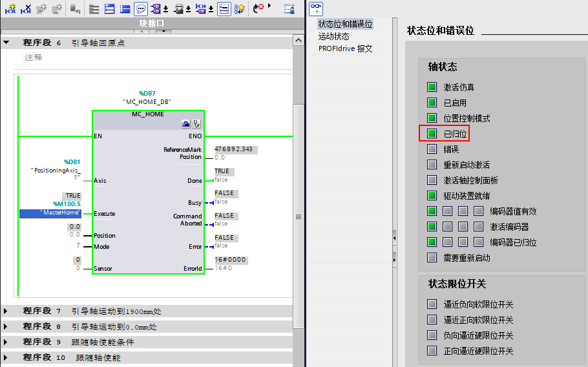Click the 块接口 header bar
This screenshot has height=367, width=588.
152,23
